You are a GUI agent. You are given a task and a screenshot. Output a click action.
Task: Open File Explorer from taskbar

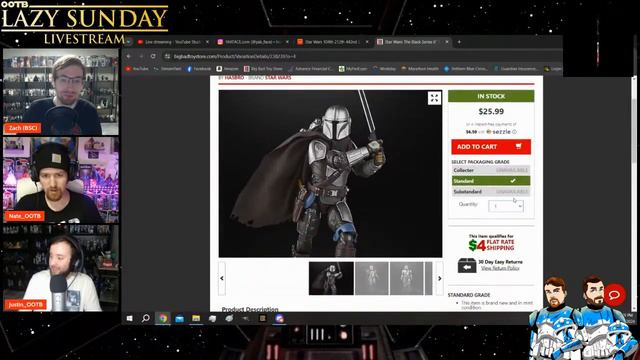(196, 318)
